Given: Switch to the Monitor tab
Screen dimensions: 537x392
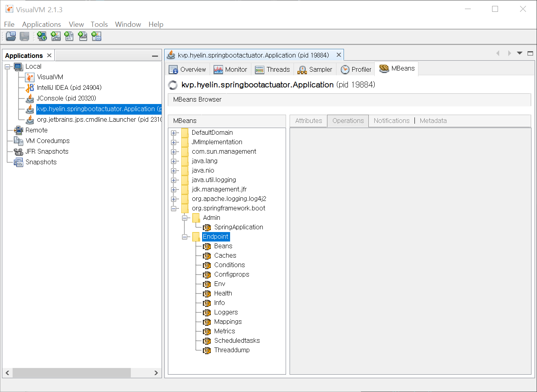Looking at the screenshot, I should point(230,69).
